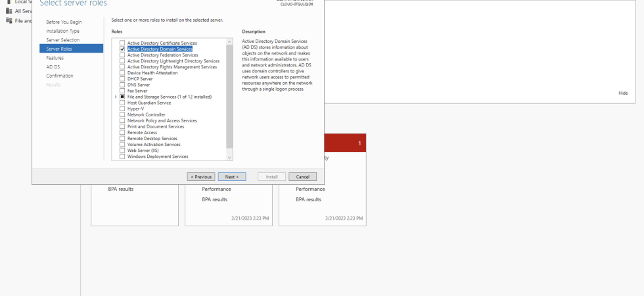Screen dimensions: 644x296
Task: Select the highlighted Server Roles step
Action: point(71,49)
